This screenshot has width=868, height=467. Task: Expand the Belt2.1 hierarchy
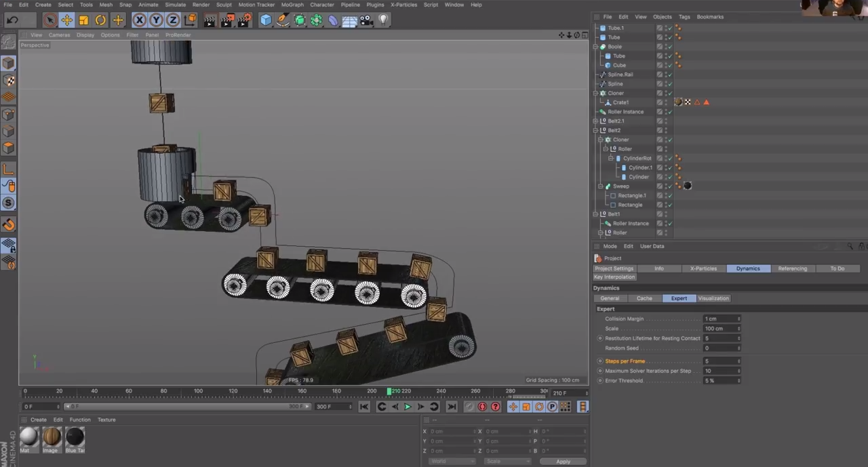click(x=595, y=121)
